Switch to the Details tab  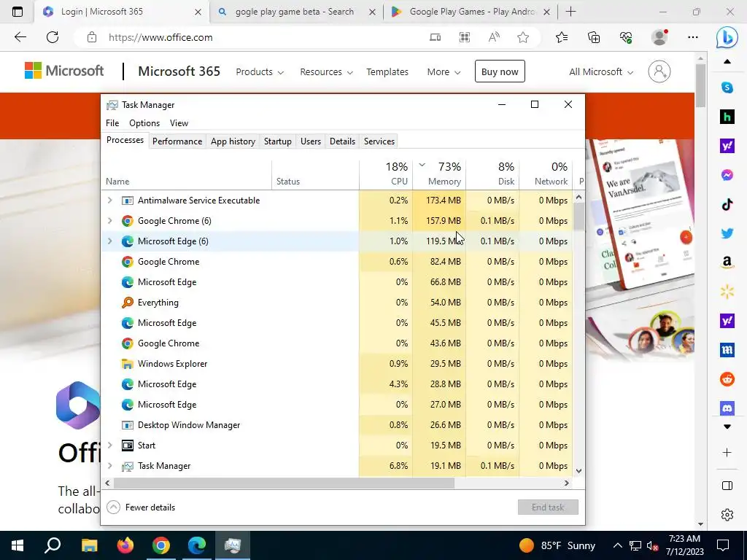[343, 141]
